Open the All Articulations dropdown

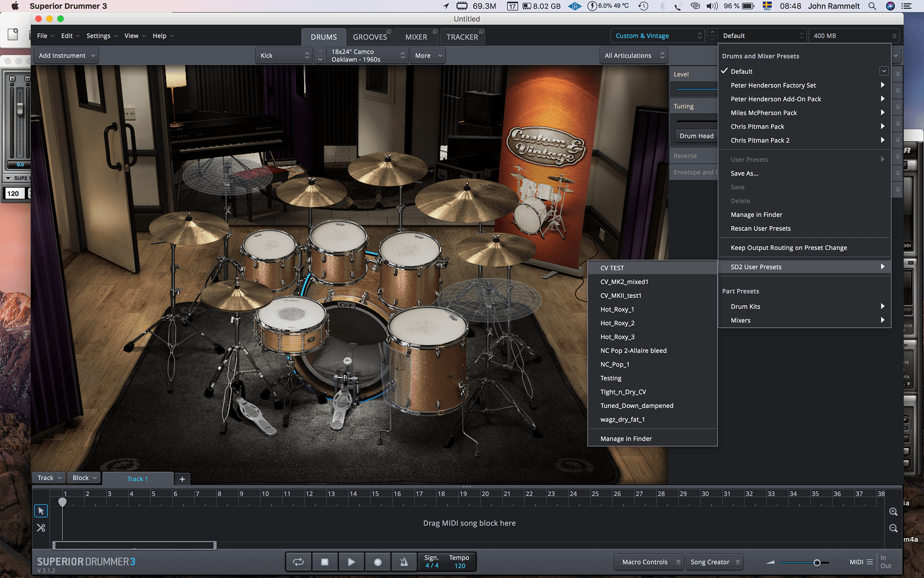click(x=634, y=55)
